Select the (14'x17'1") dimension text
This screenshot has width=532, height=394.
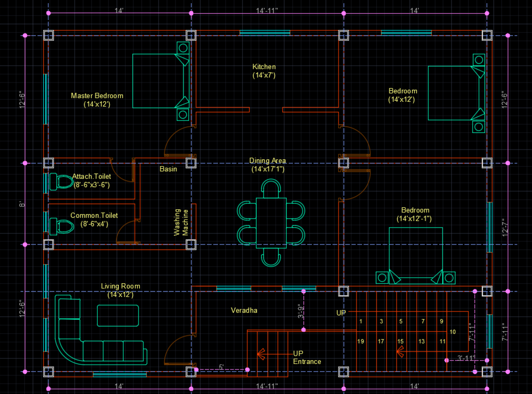(x=268, y=169)
